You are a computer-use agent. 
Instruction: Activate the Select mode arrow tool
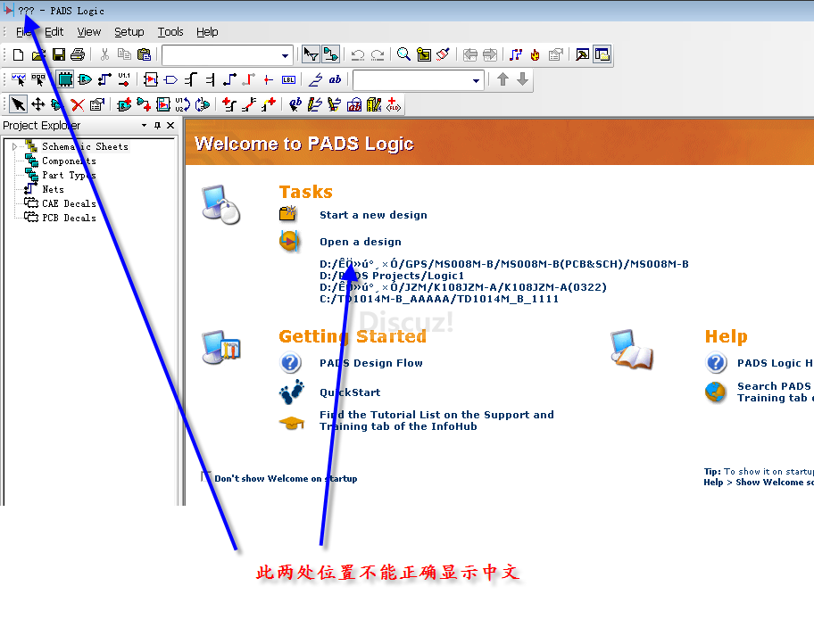click(x=18, y=105)
